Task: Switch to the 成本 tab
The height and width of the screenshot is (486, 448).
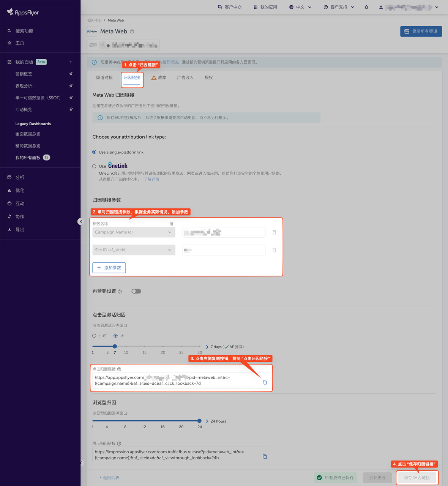Action: pos(161,77)
